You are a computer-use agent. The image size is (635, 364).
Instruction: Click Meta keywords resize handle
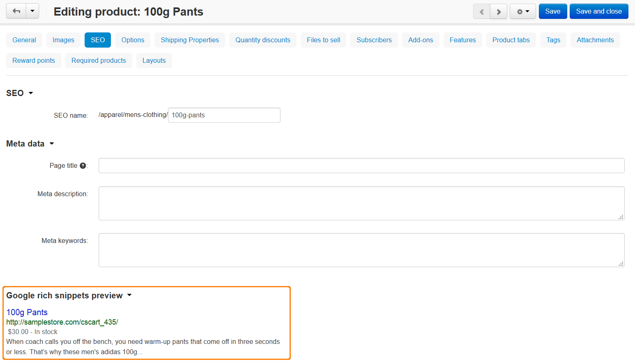pos(621,264)
